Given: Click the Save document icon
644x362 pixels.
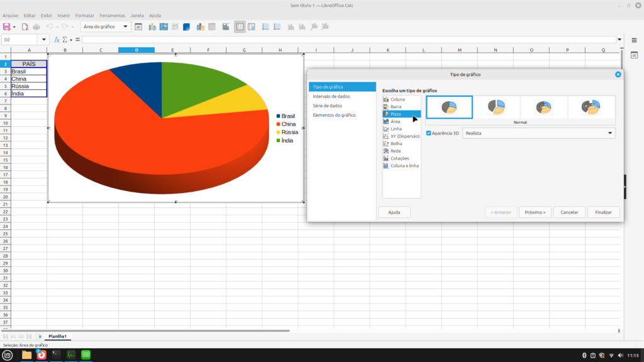Looking at the screenshot, I should 7,27.
